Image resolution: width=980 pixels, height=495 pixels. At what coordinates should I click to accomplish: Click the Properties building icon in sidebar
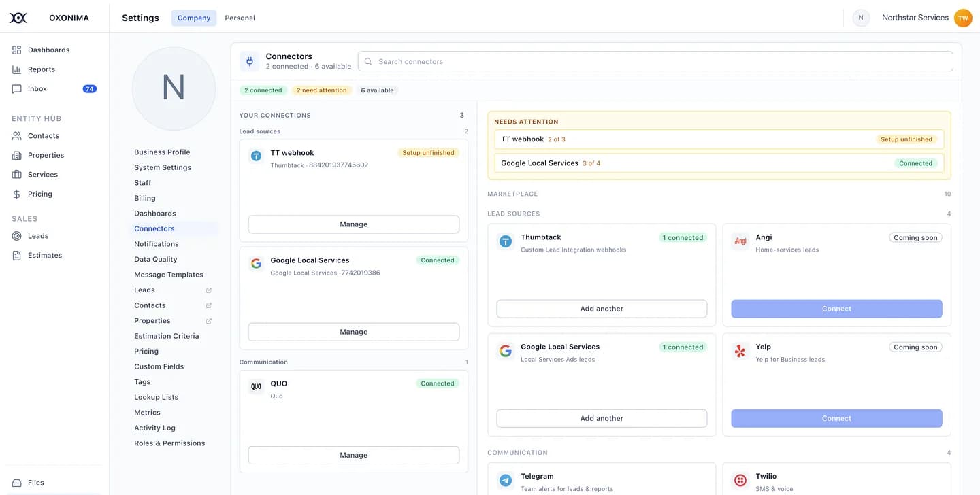17,155
